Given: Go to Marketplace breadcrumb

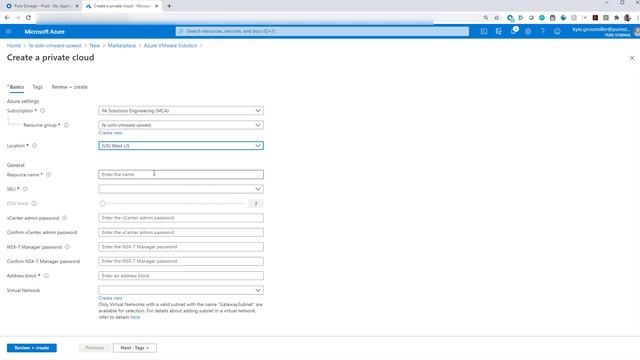Looking at the screenshot, I should pyautogui.click(x=122, y=45).
